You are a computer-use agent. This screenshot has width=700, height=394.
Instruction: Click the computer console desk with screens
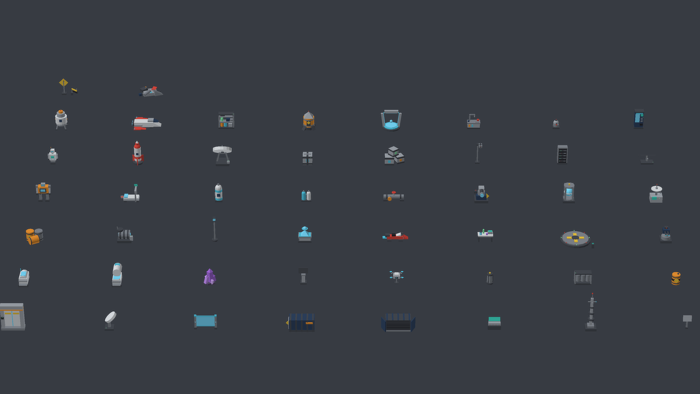click(x=226, y=120)
